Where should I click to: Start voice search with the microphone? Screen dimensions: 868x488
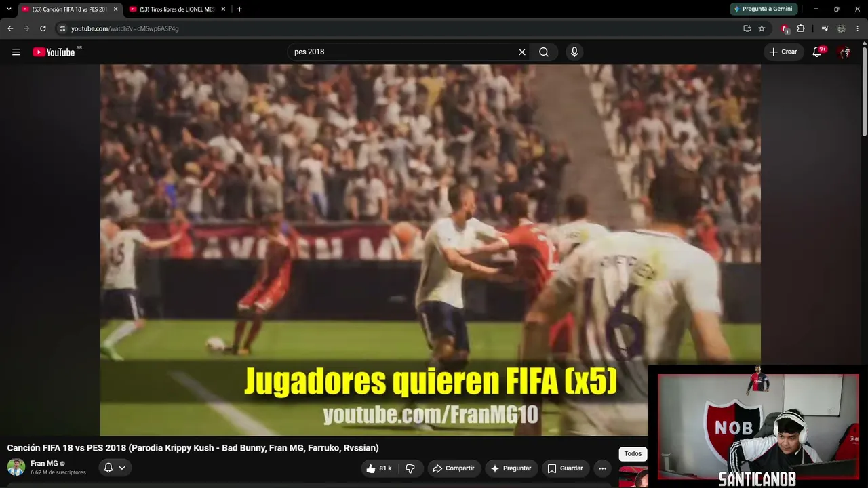coord(574,52)
